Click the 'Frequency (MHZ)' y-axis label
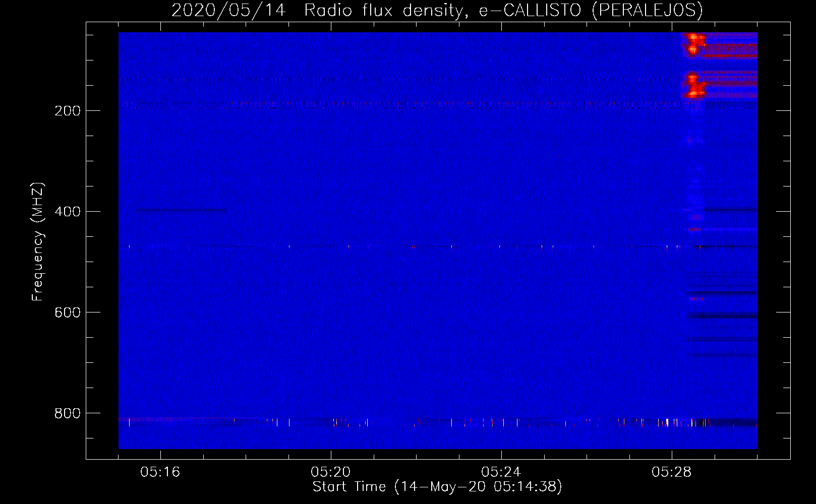 38,242
